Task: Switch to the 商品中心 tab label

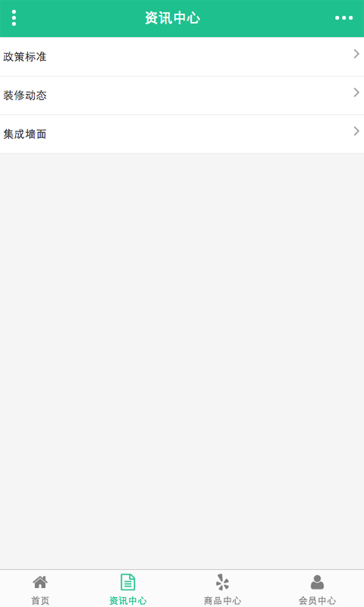Action: pos(222,600)
